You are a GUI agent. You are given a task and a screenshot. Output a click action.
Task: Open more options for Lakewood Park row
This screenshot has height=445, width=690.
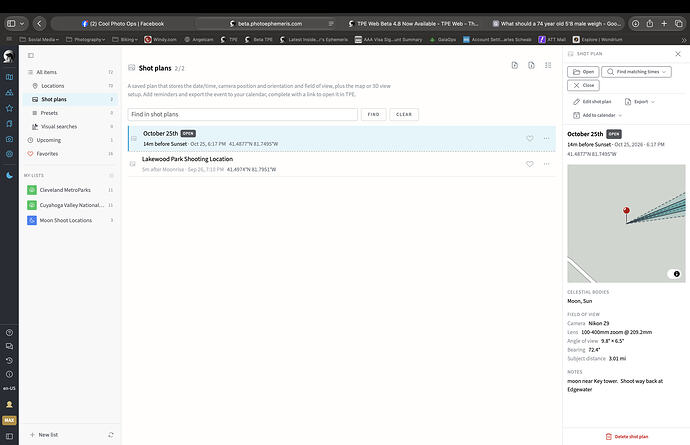click(546, 164)
